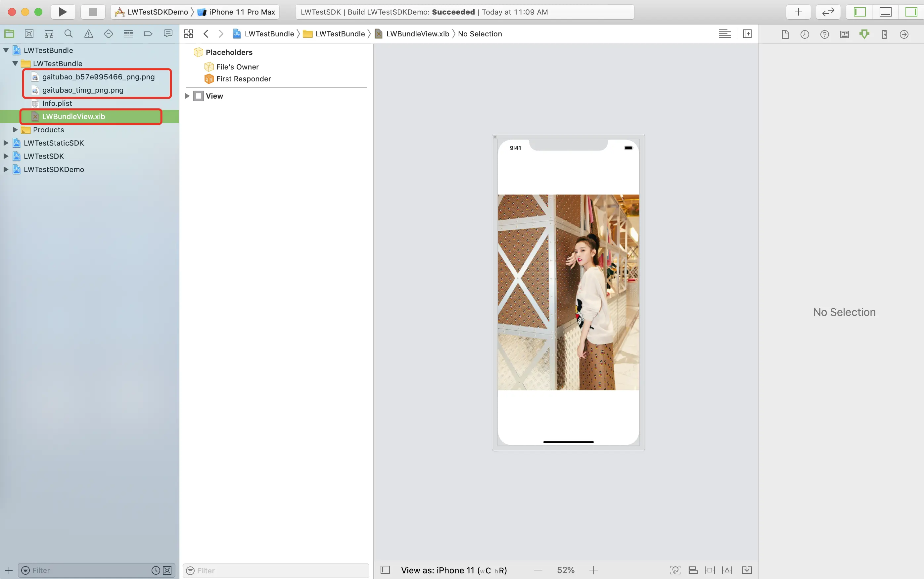The width and height of the screenshot is (924, 579).
Task: Click the Run (play) button
Action: [63, 12]
